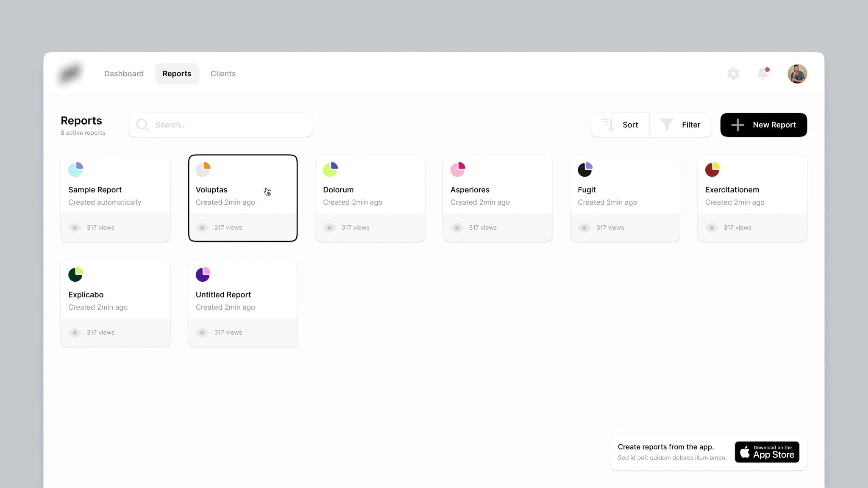Click the eye icon on Exercitationem card
This screenshot has width=868, height=488.
[x=712, y=227]
